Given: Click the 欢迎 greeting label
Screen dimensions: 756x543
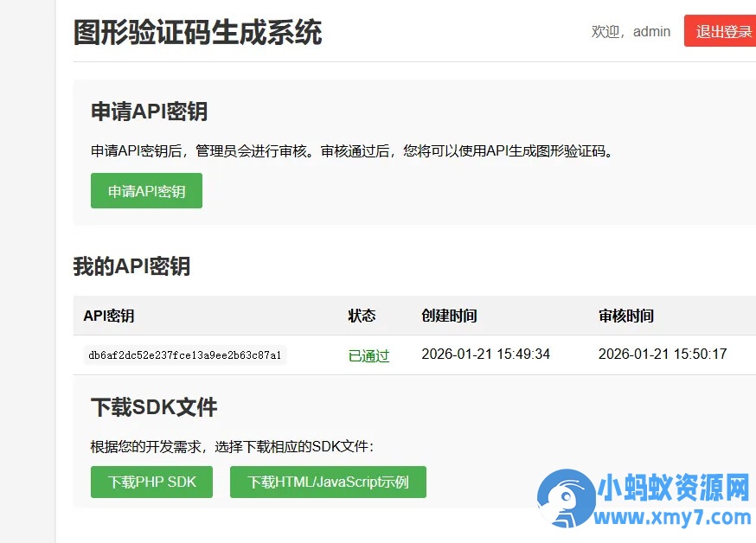Looking at the screenshot, I should point(605,32).
